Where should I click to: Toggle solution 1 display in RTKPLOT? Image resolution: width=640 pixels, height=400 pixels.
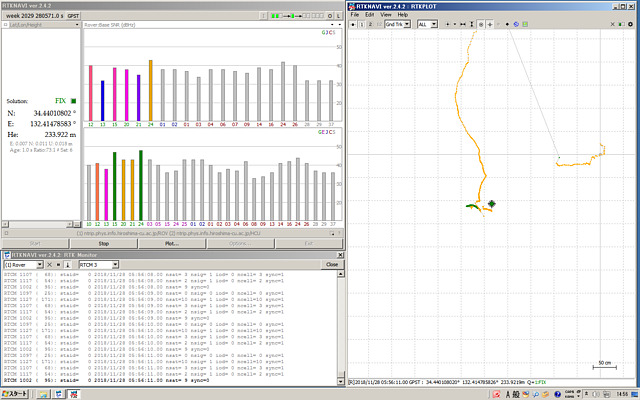pos(362,24)
